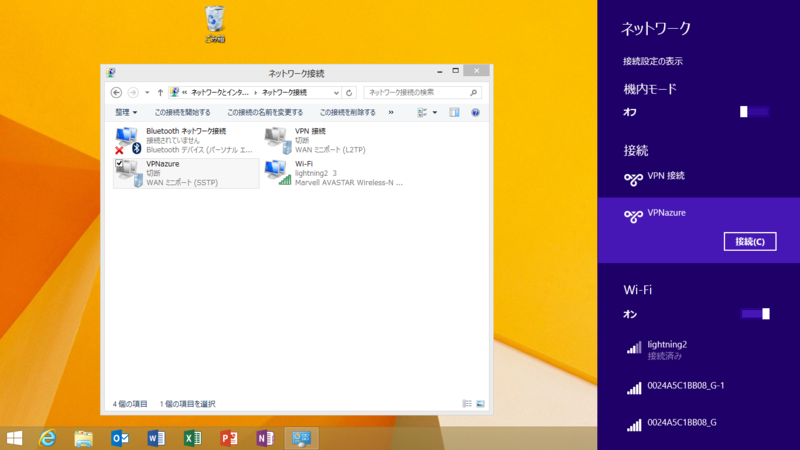Launch OneNote from taskbar

coord(265,438)
